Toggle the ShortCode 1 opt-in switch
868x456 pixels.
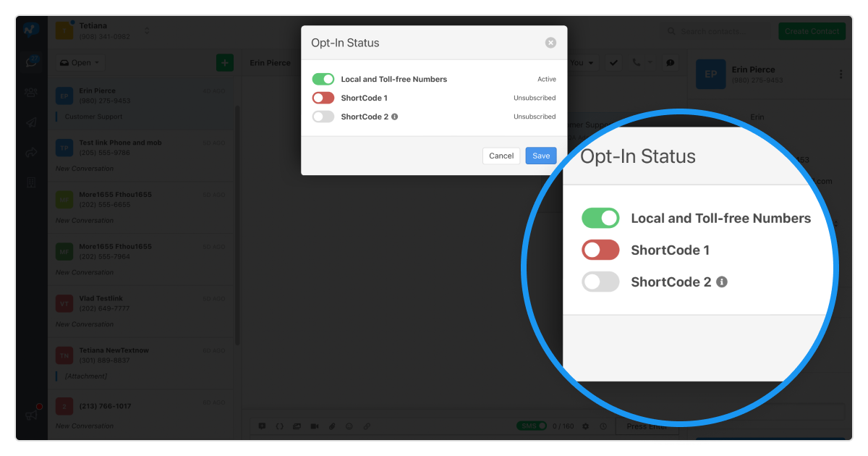tap(323, 98)
